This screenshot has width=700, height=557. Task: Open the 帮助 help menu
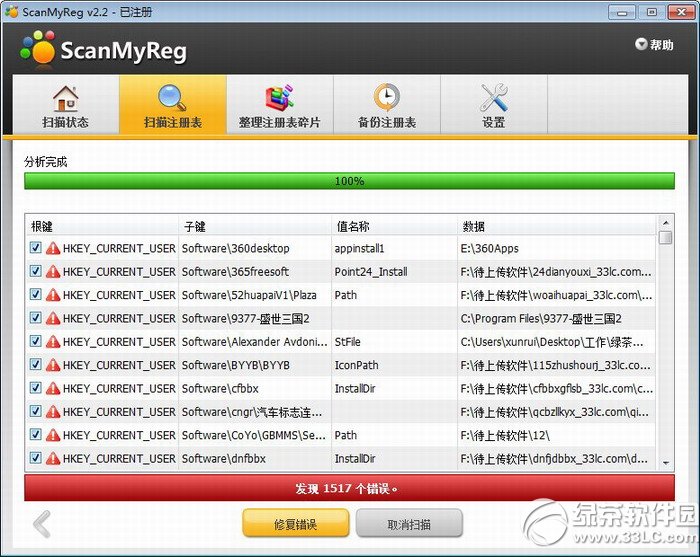[654, 45]
